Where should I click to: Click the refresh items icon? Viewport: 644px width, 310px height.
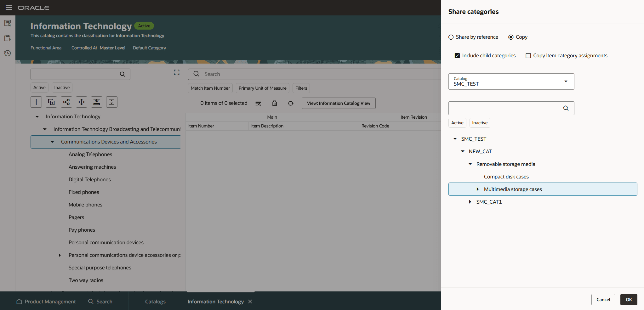click(291, 103)
